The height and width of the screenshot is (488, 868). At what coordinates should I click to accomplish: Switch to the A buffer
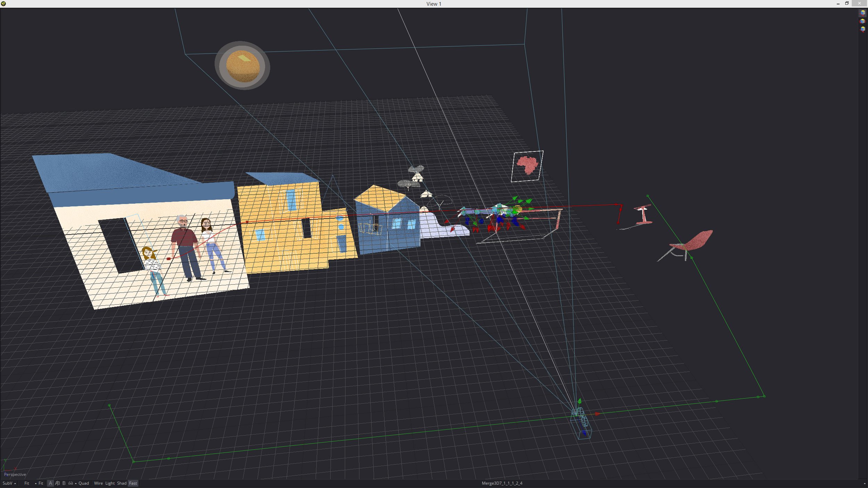[50, 483]
